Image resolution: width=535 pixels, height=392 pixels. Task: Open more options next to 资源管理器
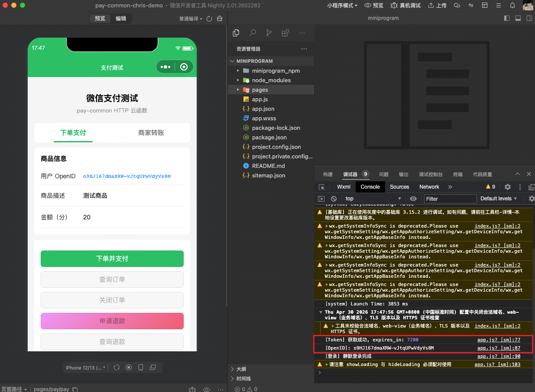(304, 49)
